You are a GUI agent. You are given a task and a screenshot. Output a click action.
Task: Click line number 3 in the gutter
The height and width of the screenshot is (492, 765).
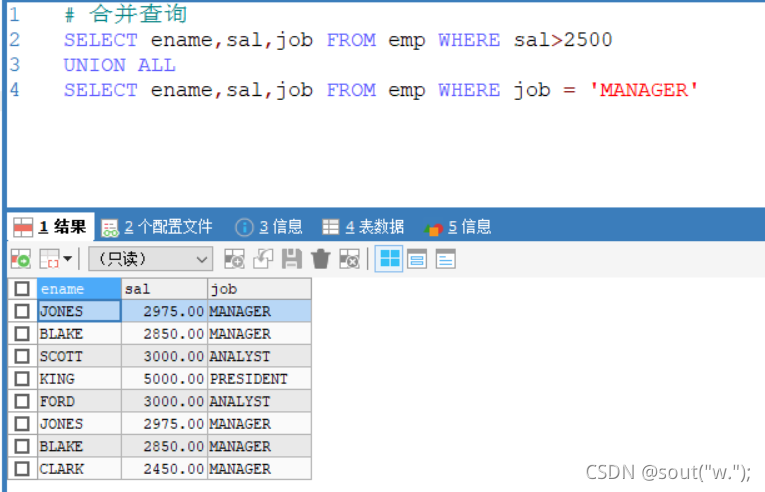pyautogui.click(x=15, y=65)
